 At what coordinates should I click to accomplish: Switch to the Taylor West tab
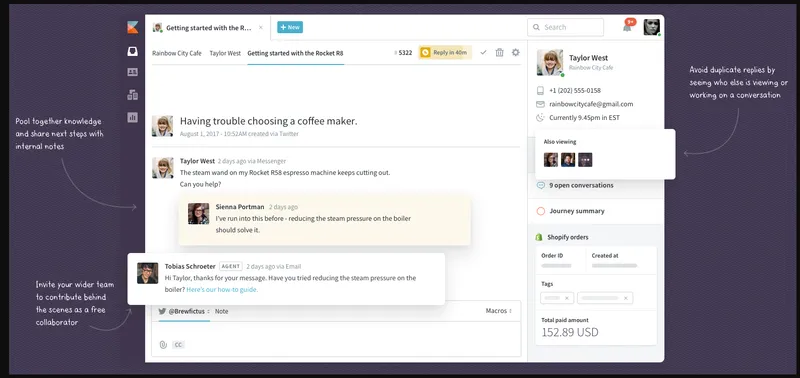(225, 53)
